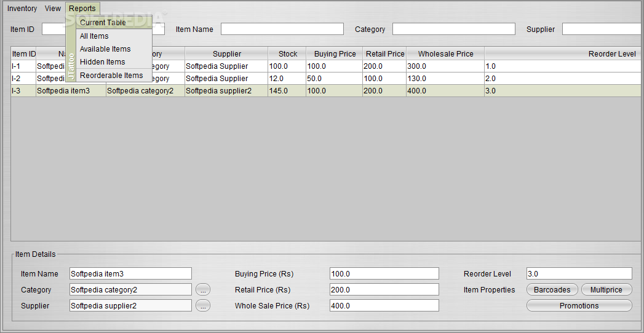
Task: Choose Available Items report
Action: 114,49
